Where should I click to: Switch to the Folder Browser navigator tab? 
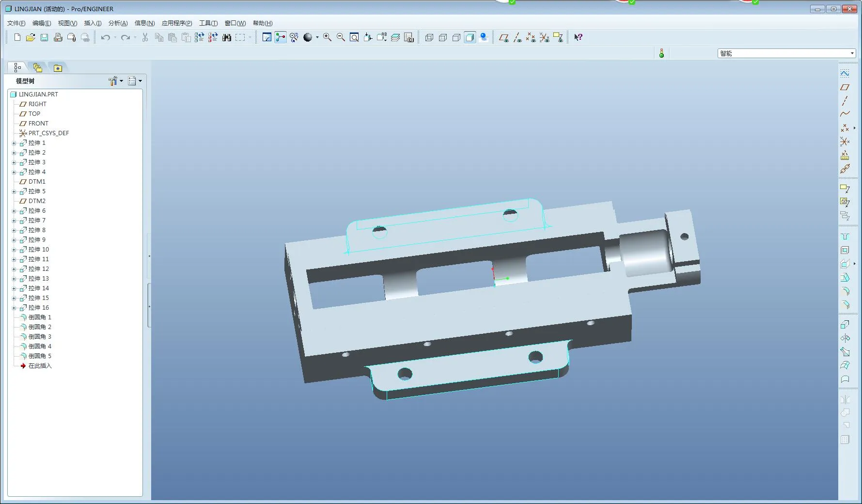click(x=38, y=68)
